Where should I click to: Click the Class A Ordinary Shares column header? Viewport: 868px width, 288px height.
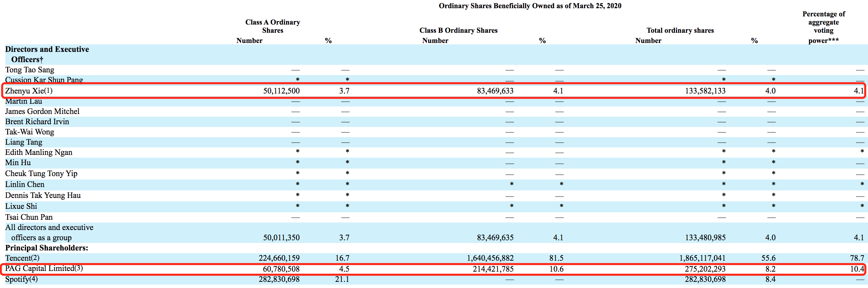pos(273,26)
